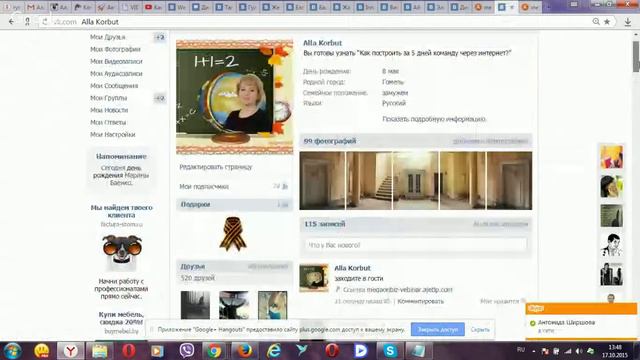The image size is (640, 360).
Task: Click the orange chat popup header
Action: [x=581, y=309]
